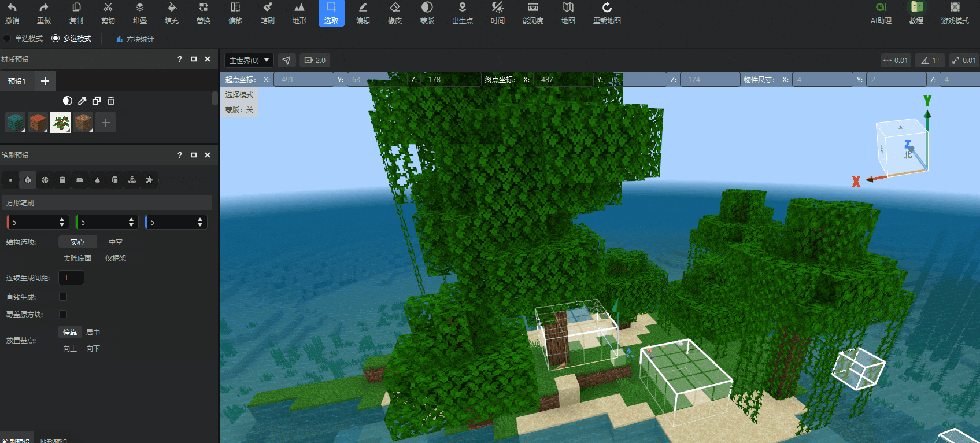Image resolution: width=980 pixels, height=443 pixels.
Task: Click the 1° rotation step button
Action: coord(930,60)
